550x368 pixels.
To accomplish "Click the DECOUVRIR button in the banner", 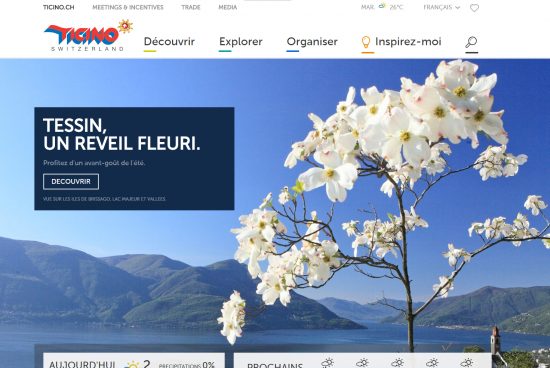I will [x=71, y=181].
